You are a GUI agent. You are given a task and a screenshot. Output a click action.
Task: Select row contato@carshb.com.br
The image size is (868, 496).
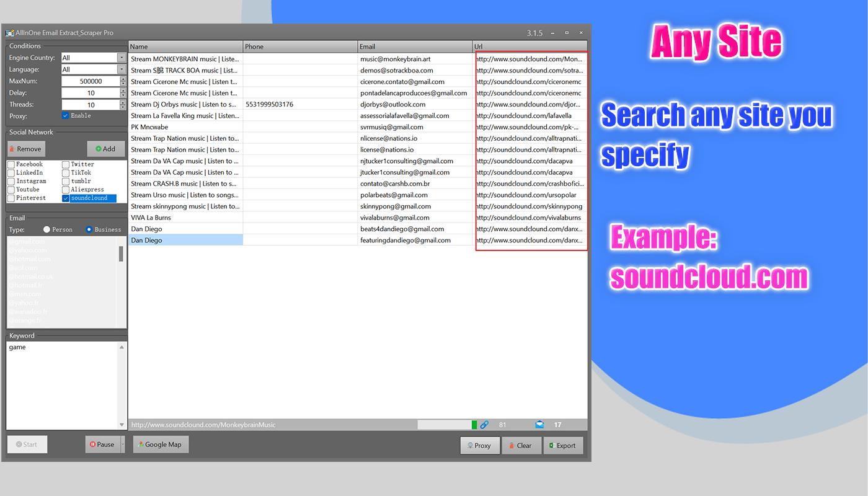(358, 184)
